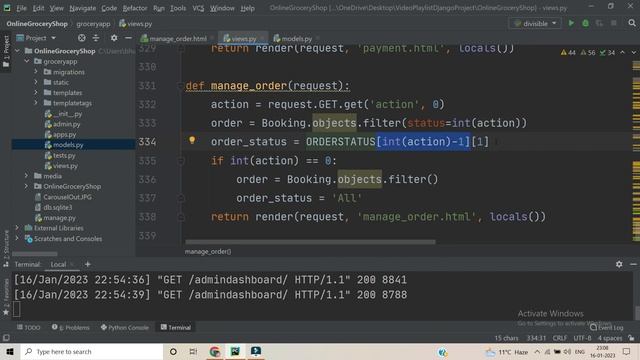Open the Python Console tool window
640x360 pixels.
[124, 327]
